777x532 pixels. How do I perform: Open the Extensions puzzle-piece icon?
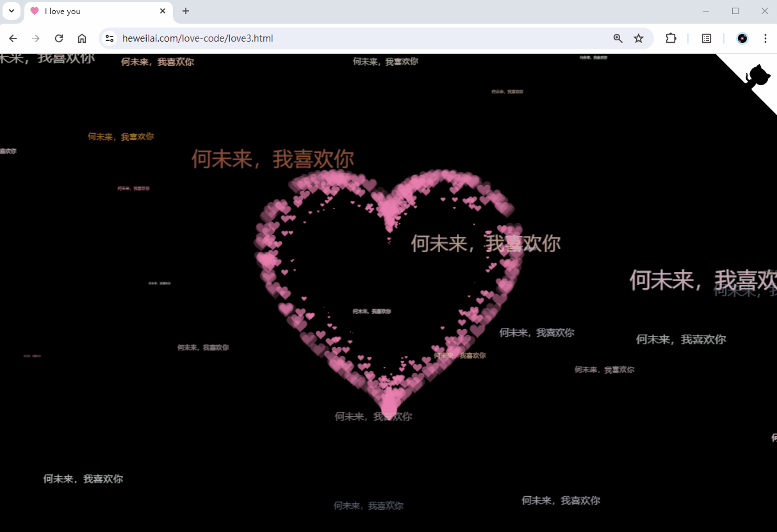[x=671, y=38]
